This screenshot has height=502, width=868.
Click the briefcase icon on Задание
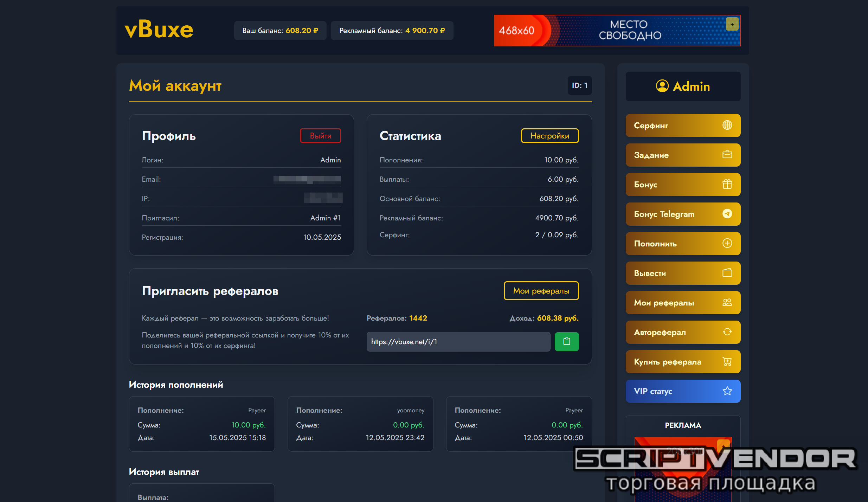coord(727,155)
